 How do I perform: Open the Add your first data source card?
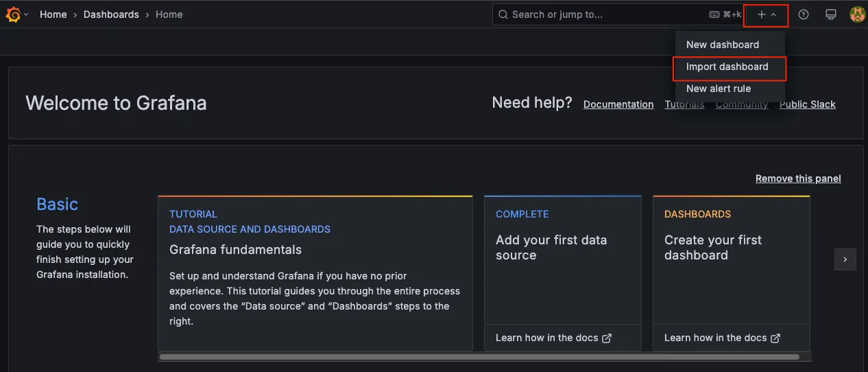pos(563,273)
